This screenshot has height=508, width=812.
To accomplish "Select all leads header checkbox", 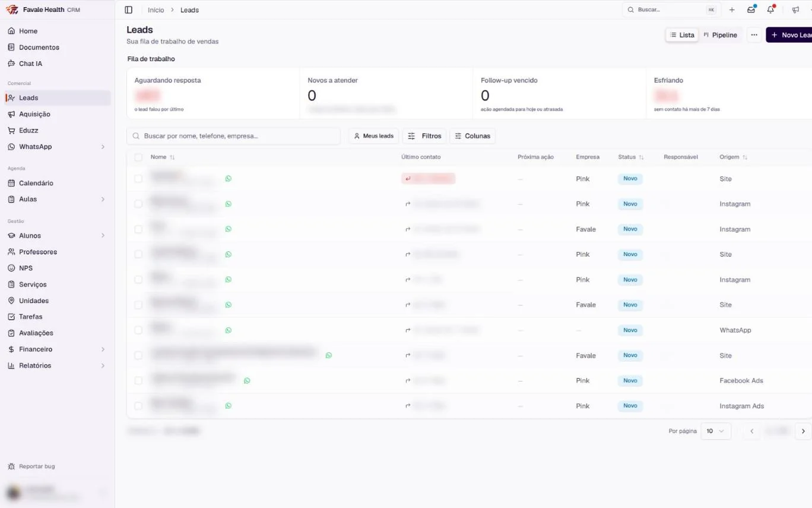I will [x=138, y=157].
